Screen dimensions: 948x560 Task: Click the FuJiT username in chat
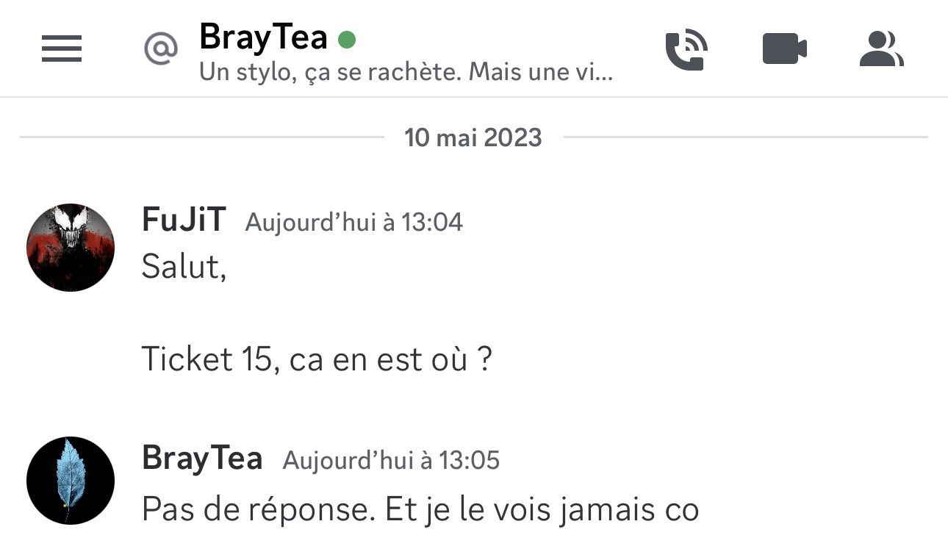tap(184, 220)
